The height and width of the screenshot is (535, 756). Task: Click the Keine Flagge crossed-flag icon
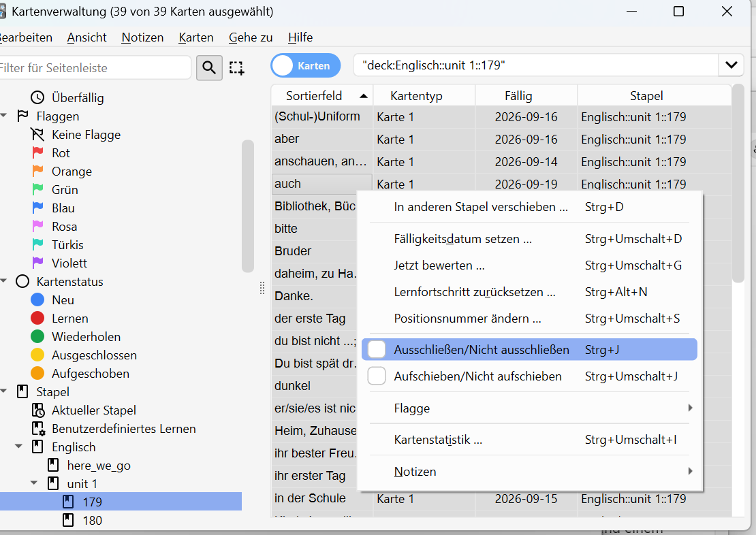click(x=37, y=135)
